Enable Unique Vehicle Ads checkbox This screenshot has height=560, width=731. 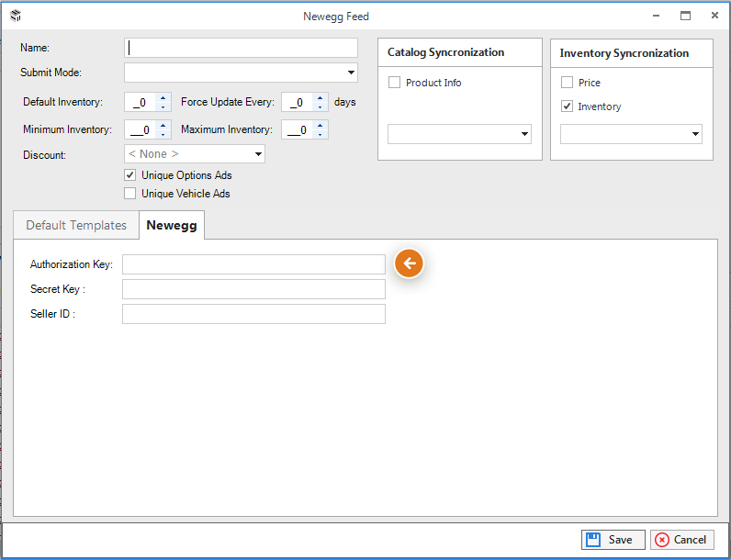[x=130, y=194]
